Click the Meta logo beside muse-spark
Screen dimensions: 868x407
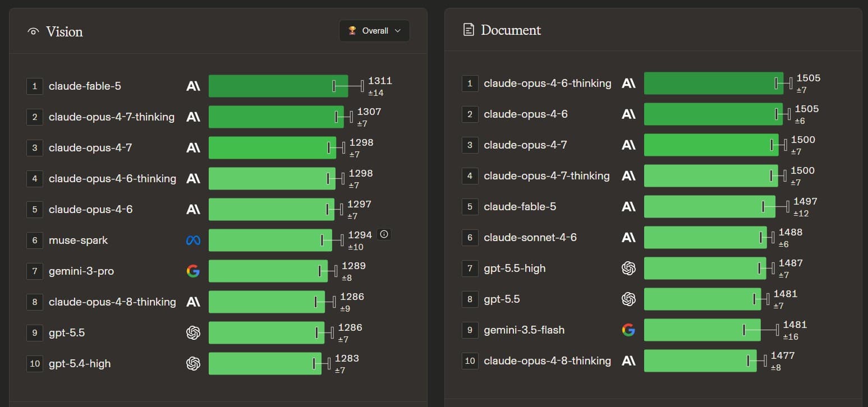(x=193, y=240)
